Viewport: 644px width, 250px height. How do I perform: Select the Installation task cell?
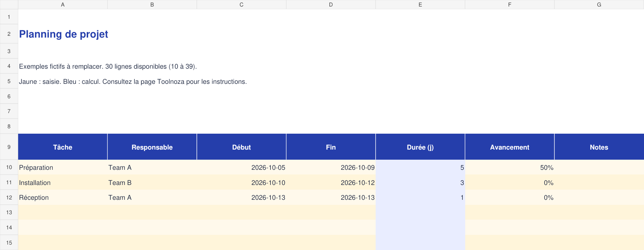tap(63, 183)
